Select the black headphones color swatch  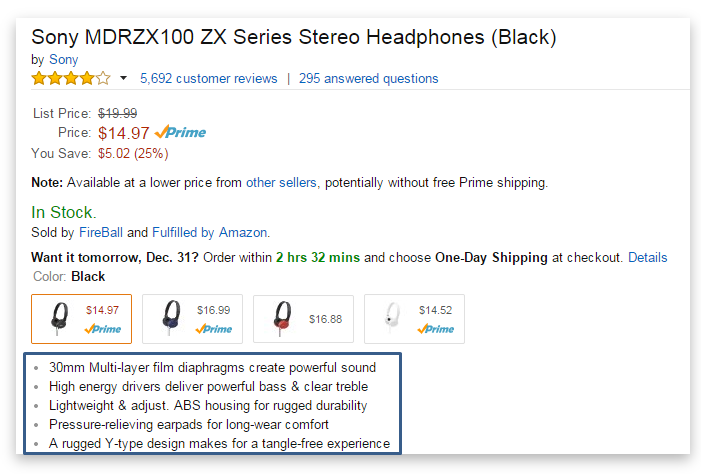[x=81, y=319]
